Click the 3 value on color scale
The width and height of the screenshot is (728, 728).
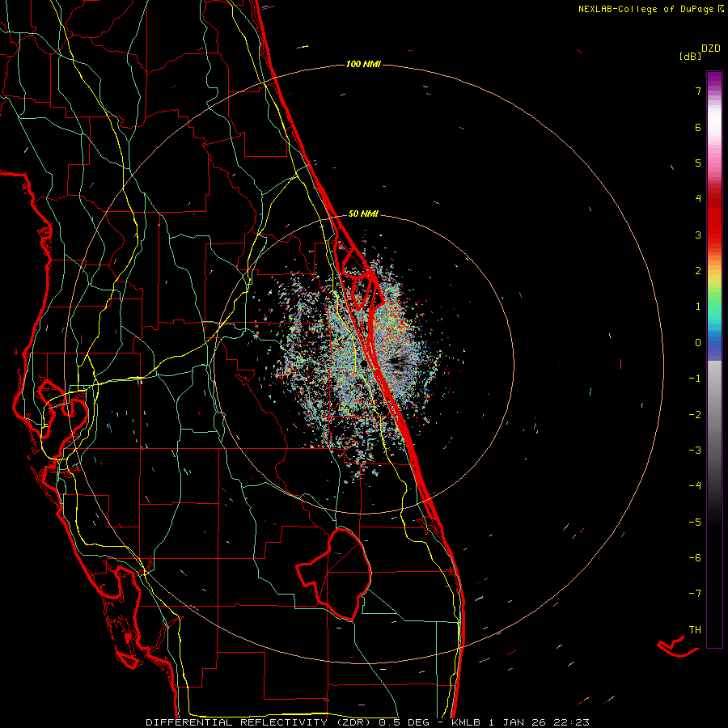coord(698,235)
